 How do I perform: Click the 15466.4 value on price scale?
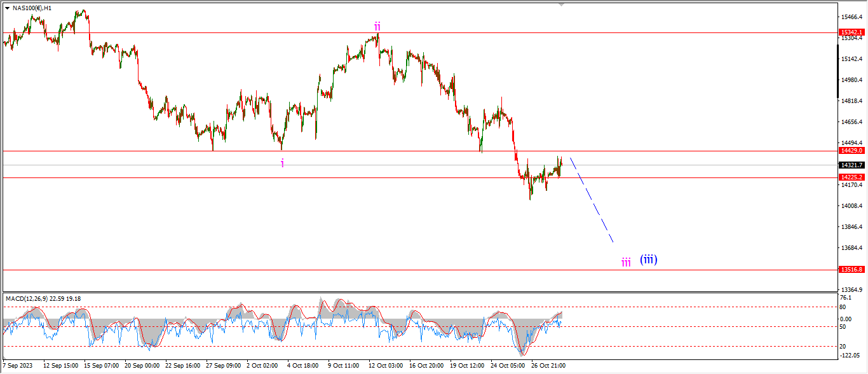[x=851, y=17]
